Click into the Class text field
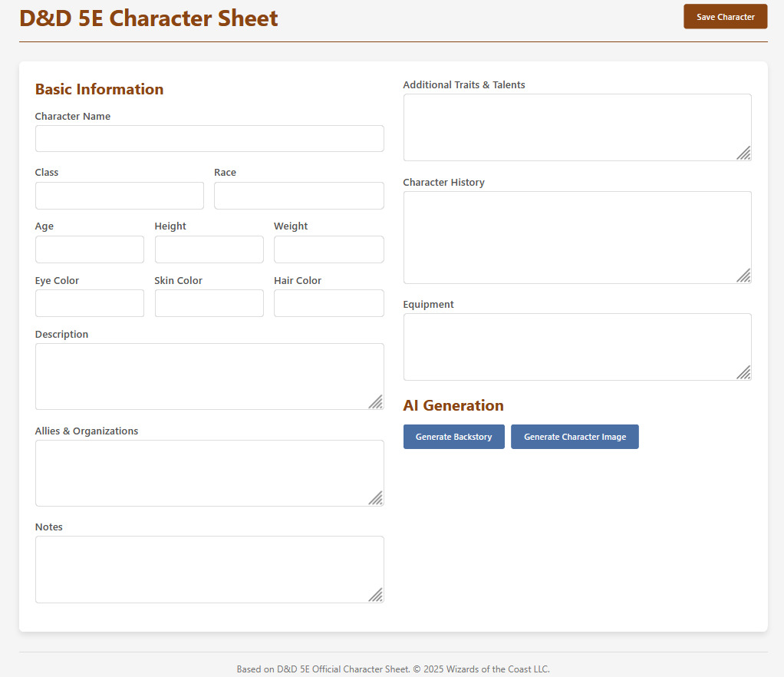784x677 pixels. [119, 196]
